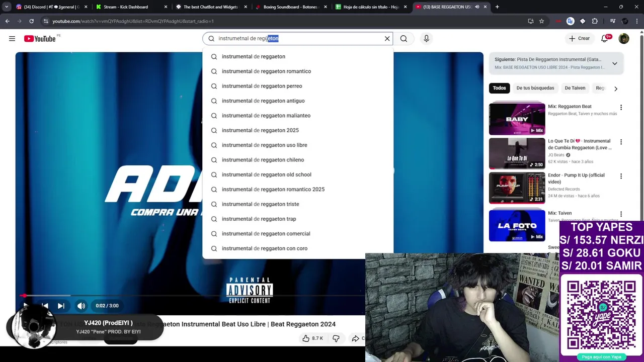
Task: Reload the page
Action: coord(31,21)
